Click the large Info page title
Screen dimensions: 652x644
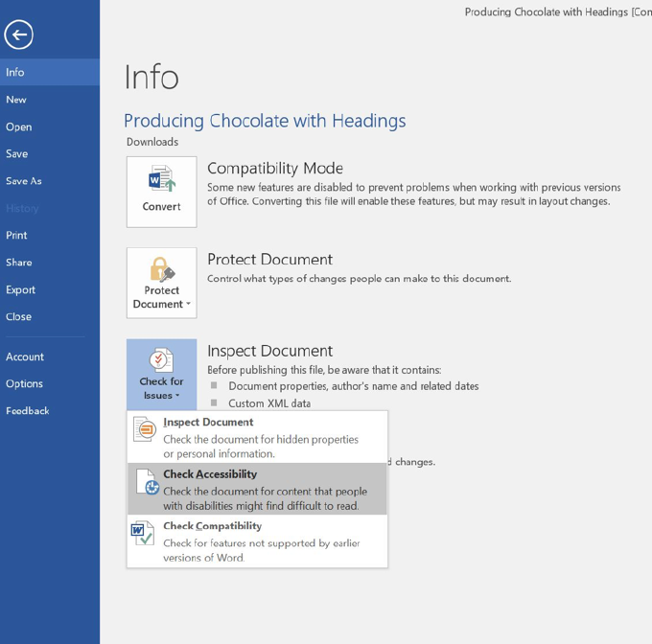click(151, 77)
